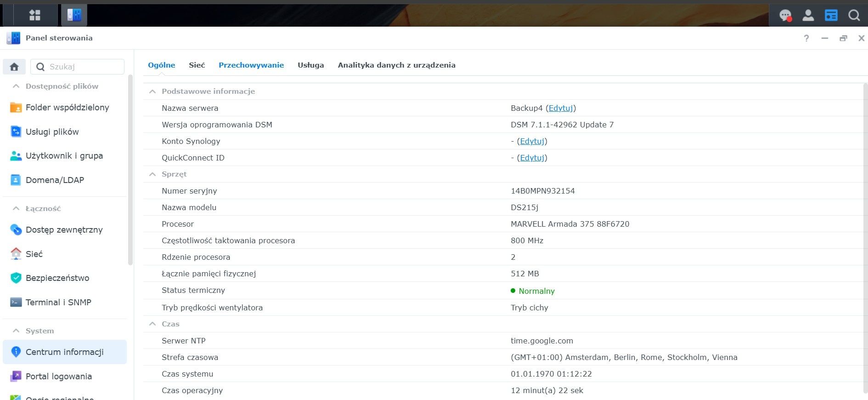Click the Status termiczny row label
Image resolution: width=868 pixels, height=400 pixels.
tap(193, 290)
